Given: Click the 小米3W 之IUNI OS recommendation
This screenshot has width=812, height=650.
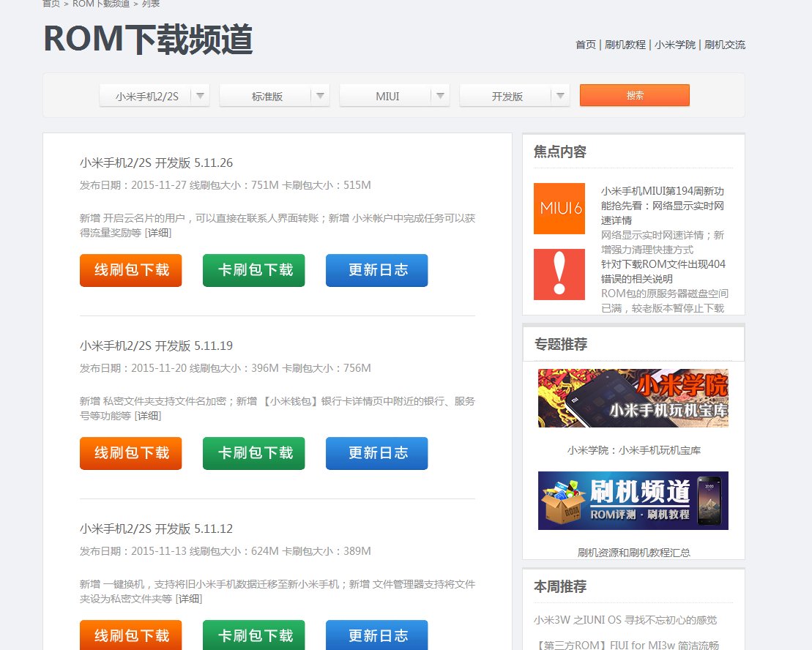Looking at the screenshot, I should pos(626,619).
